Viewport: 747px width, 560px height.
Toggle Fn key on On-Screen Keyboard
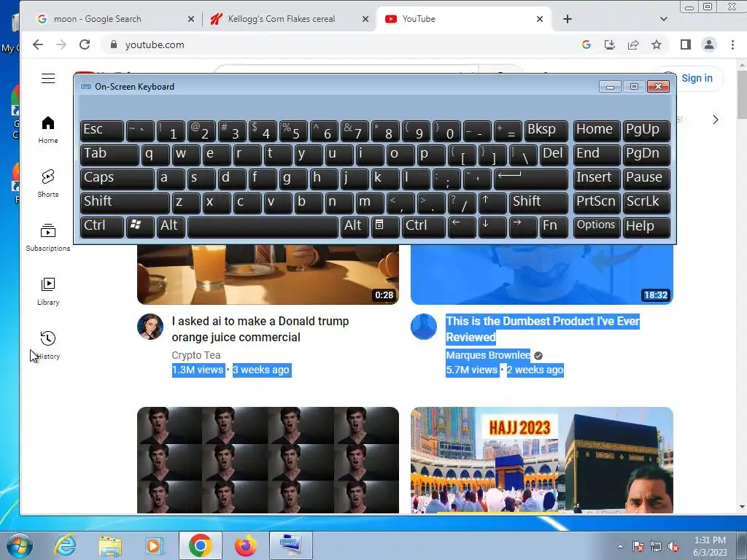pos(554,226)
